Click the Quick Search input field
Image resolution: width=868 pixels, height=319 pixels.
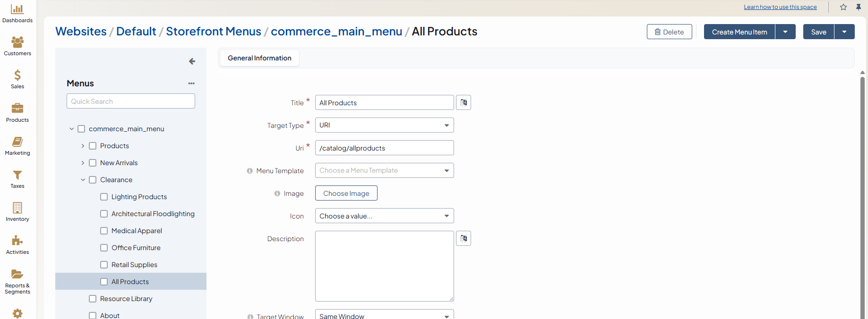click(131, 101)
